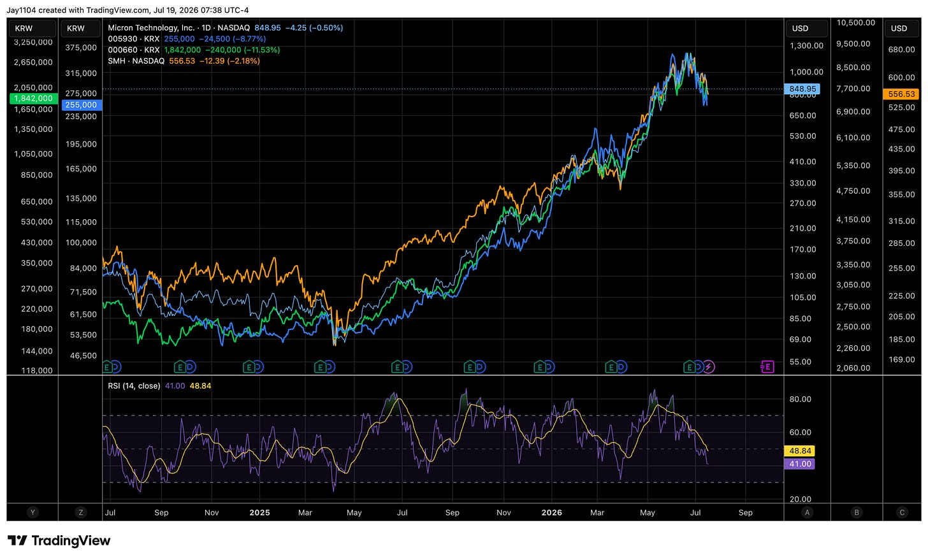928x560 pixels.
Task: Click the green 1,842,000 price label
Action: coord(33,98)
